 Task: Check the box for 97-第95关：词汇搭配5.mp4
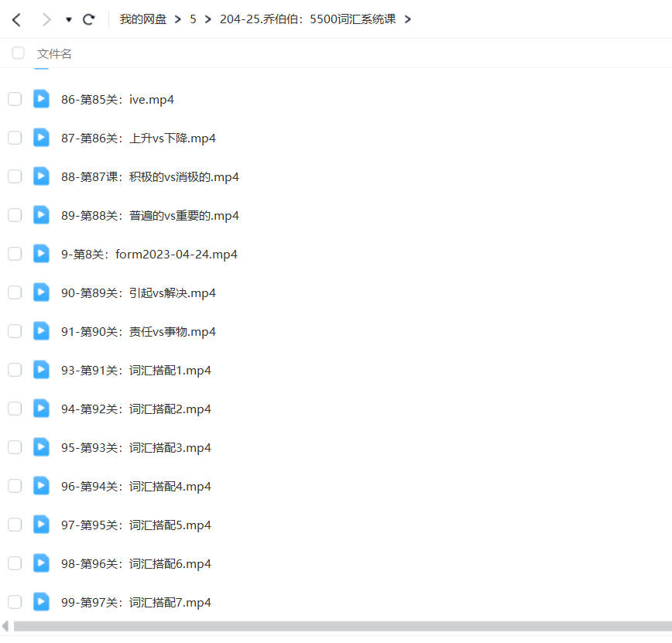click(x=15, y=525)
